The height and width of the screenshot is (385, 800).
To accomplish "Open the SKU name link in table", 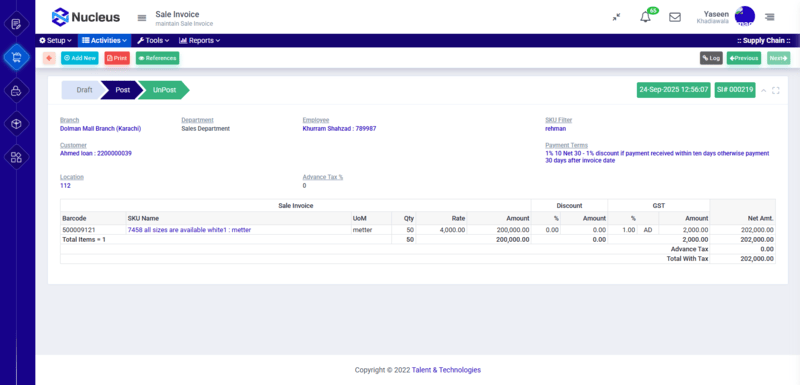I will pyautogui.click(x=189, y=230).
